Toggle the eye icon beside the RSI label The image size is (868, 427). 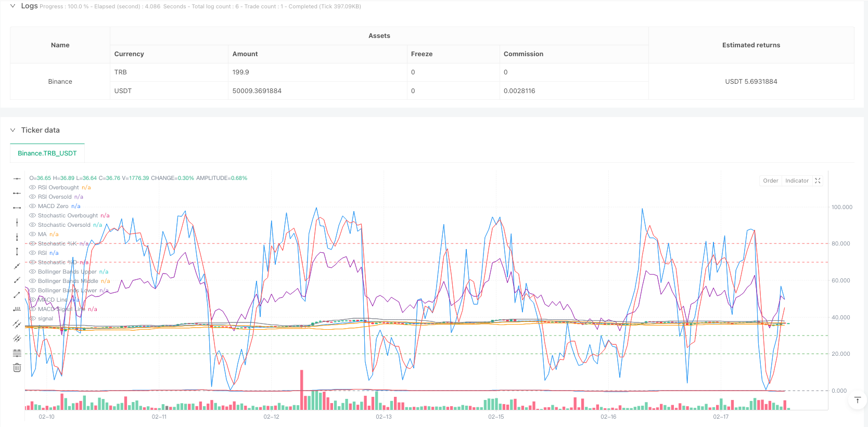pos(32,253)
